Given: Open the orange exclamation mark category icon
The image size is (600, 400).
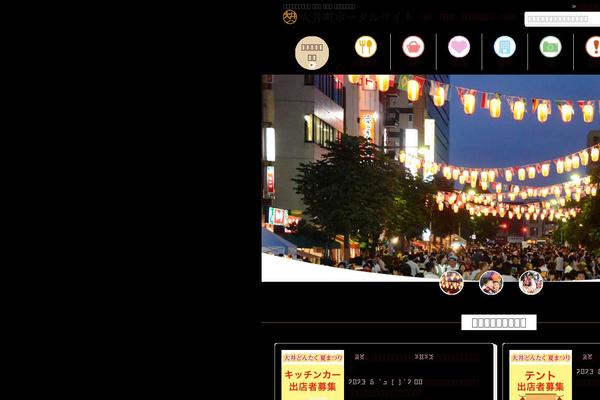Looking at the screenshot, I should [593, 47].
